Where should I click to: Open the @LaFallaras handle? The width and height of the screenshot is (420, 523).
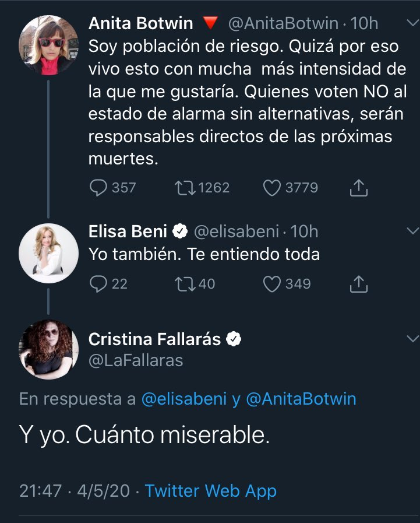[136, 361]
